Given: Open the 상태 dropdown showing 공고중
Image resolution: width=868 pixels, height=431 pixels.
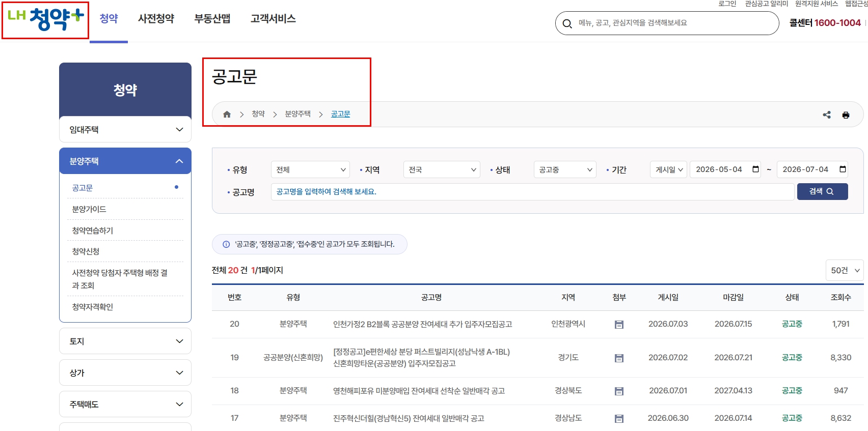Looking at the screenshot, I should [565, 169].
